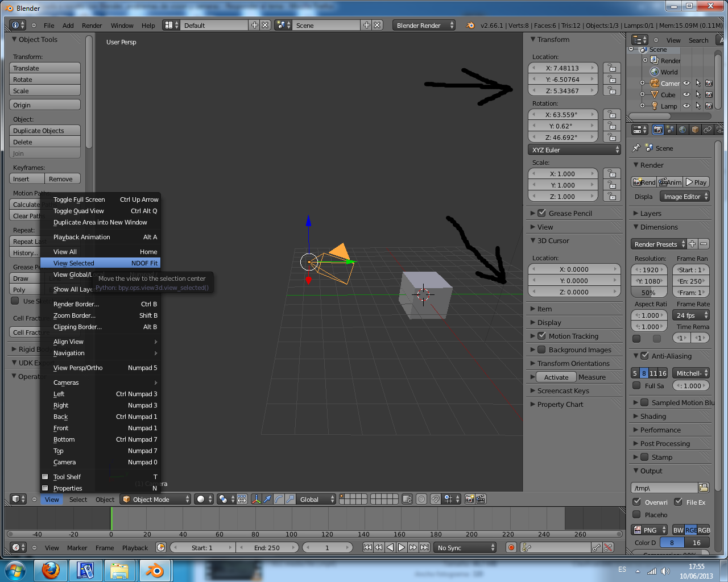Open the outliner editor type selector
This screenshot has width=728, height=582.
coord(640,40)
